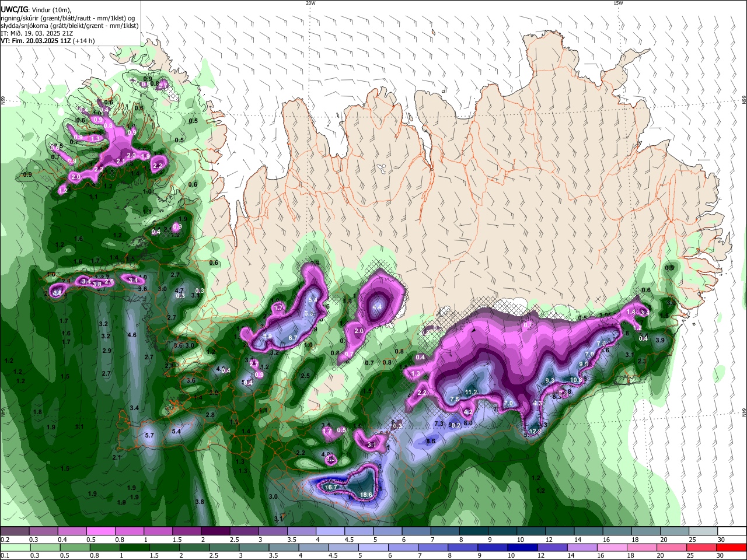Click the 15W longitude label at the top

tap(618, 3)
